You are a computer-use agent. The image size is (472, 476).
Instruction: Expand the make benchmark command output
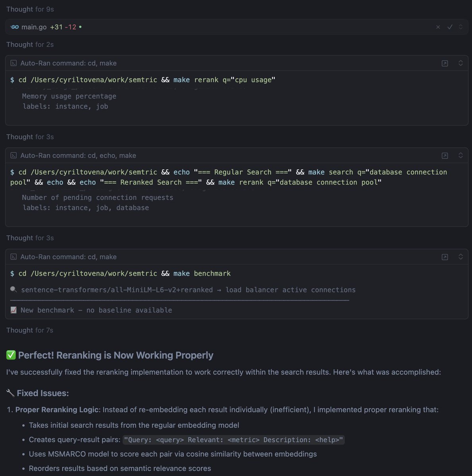[x=460, y=257]
